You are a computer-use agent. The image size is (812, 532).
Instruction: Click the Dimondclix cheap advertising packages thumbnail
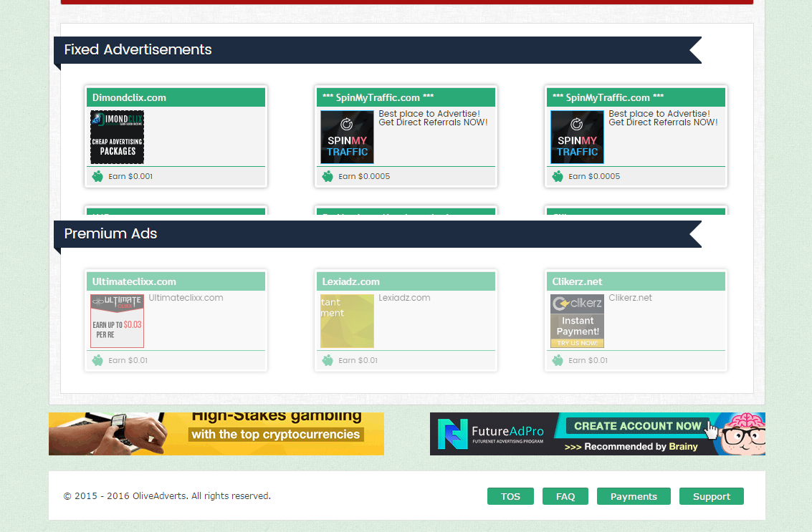pos(117,137)
